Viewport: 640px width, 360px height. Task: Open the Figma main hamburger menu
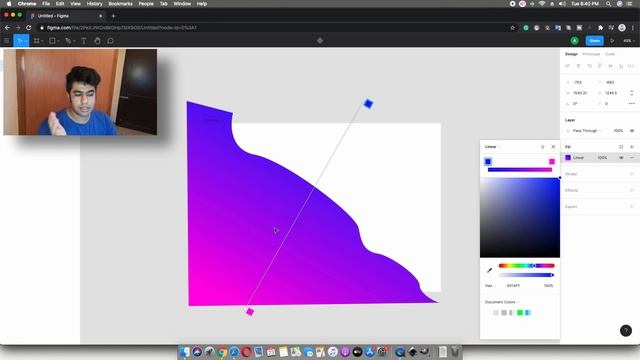(7, 41)
